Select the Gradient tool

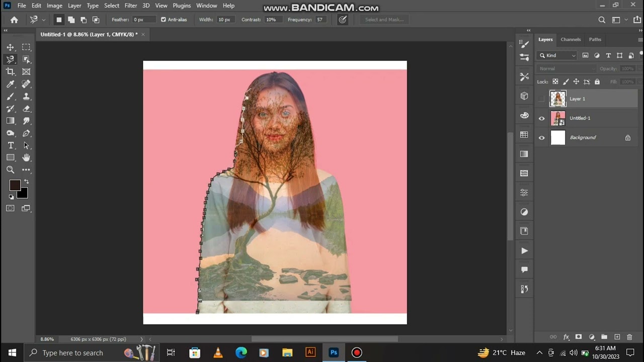pyautogui.click(x=11, y=121)
